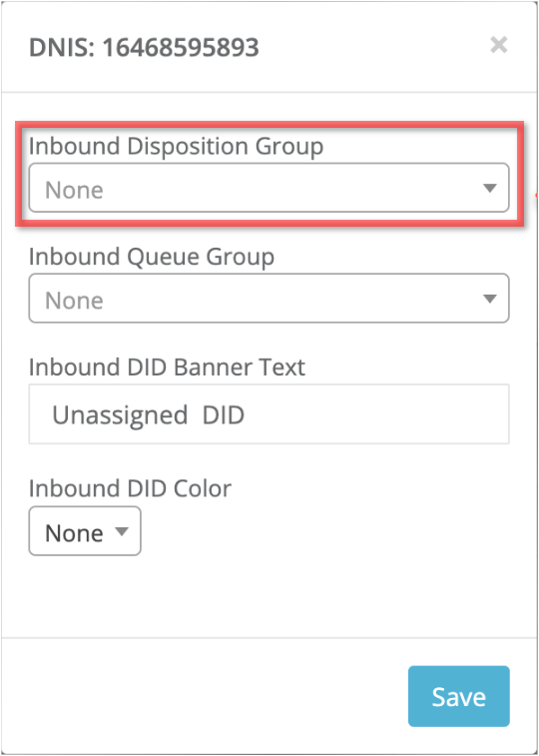
Task: Click the Save button
Action: point(458,696)
